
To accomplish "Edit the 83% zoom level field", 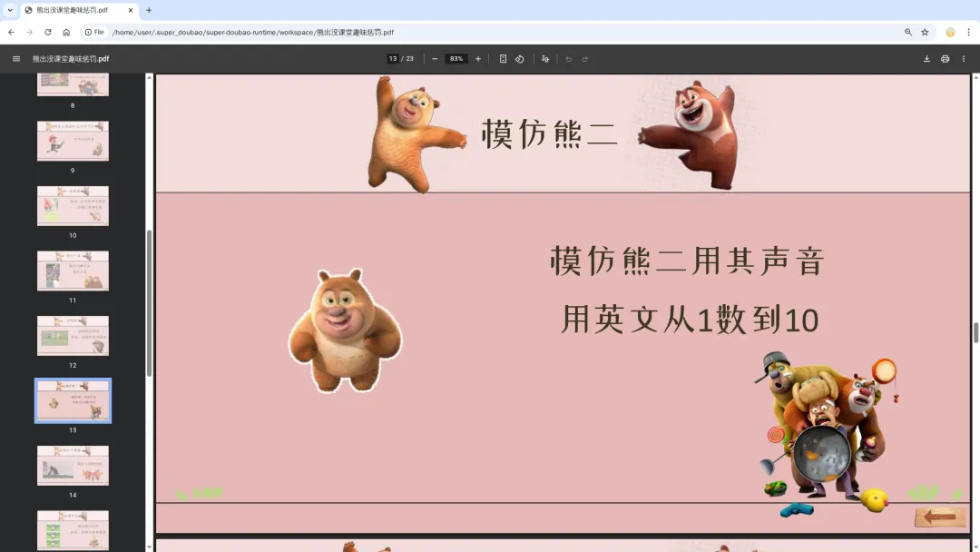I will point(456,59).
